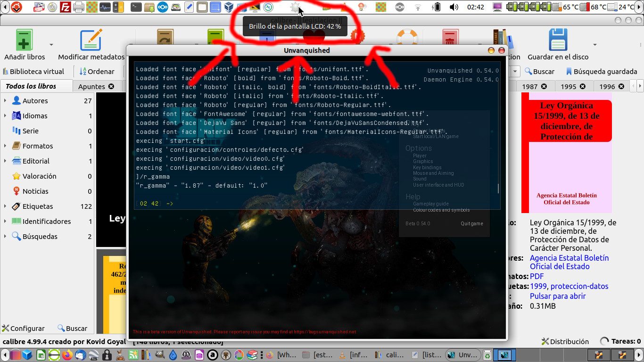Click the volume speaker icon

coord(454,7)
